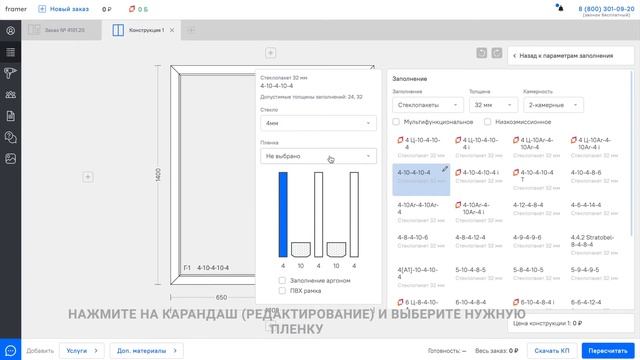Click the plus icon next to Новый заказ
The image size is (640, 360).
click(42, 9)
